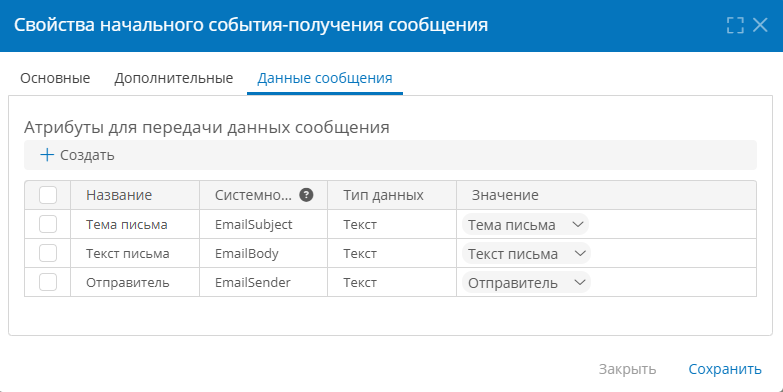Close the dialog with the X icon

760,25
